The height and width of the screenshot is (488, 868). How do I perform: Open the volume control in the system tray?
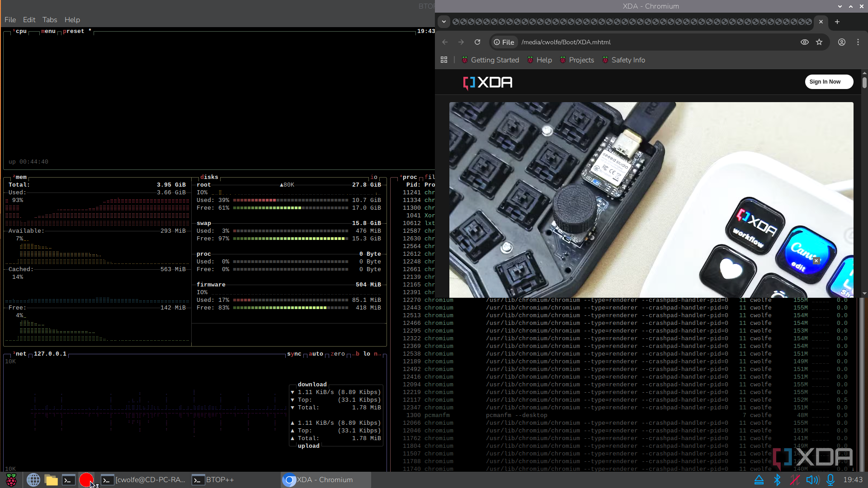812,480
